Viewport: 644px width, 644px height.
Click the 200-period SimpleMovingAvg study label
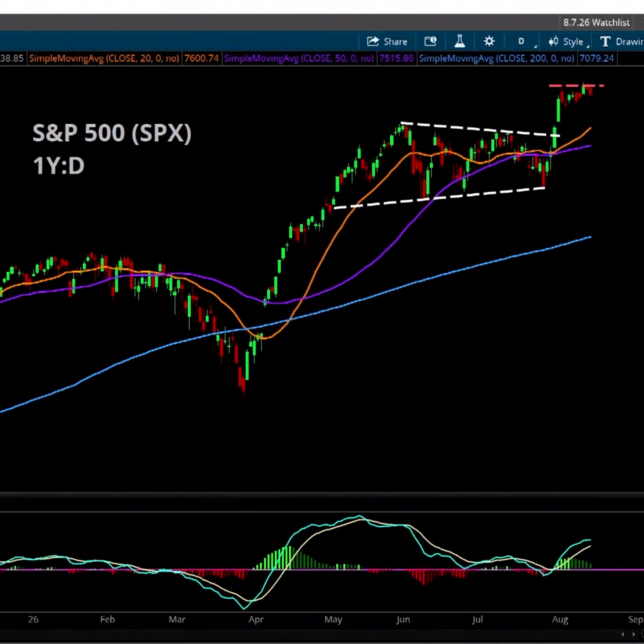pyautogui.click(x=497, y=59)
